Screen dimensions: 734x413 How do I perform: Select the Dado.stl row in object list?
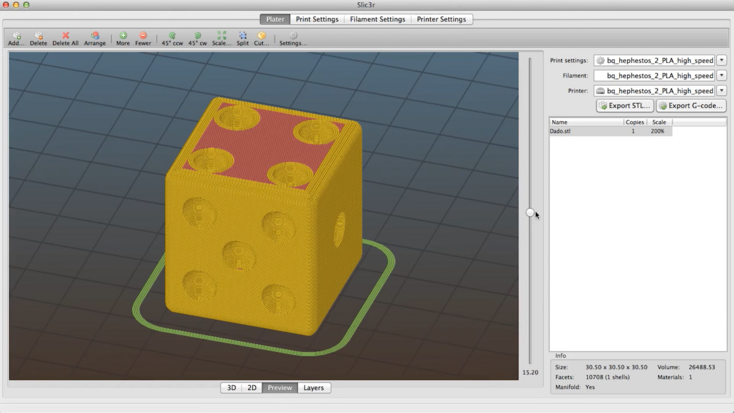610,131
